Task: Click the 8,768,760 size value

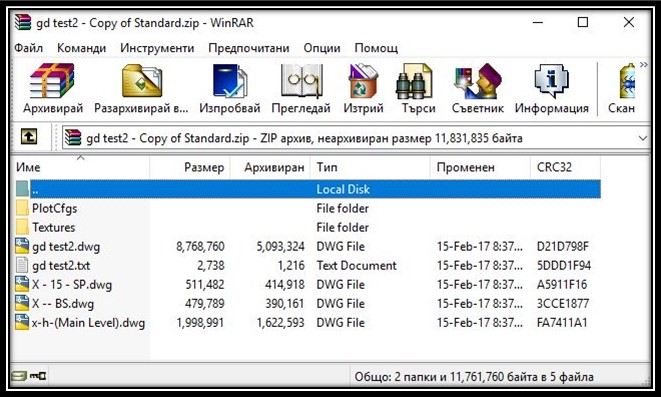Action: click(x=200, y=246)
